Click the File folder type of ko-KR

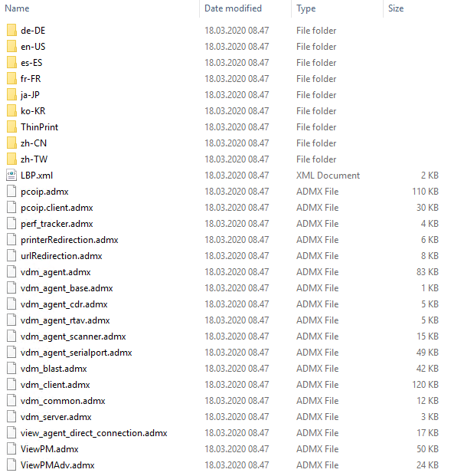tap(316, 111)
